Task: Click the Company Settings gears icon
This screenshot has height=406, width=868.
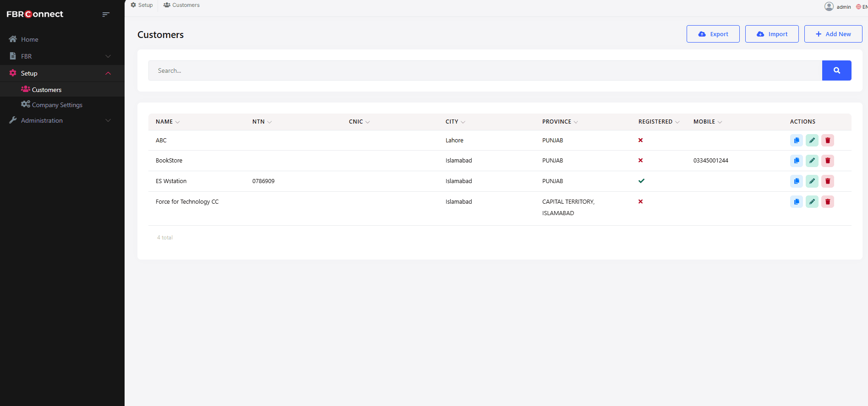Action: click(26, 104)
